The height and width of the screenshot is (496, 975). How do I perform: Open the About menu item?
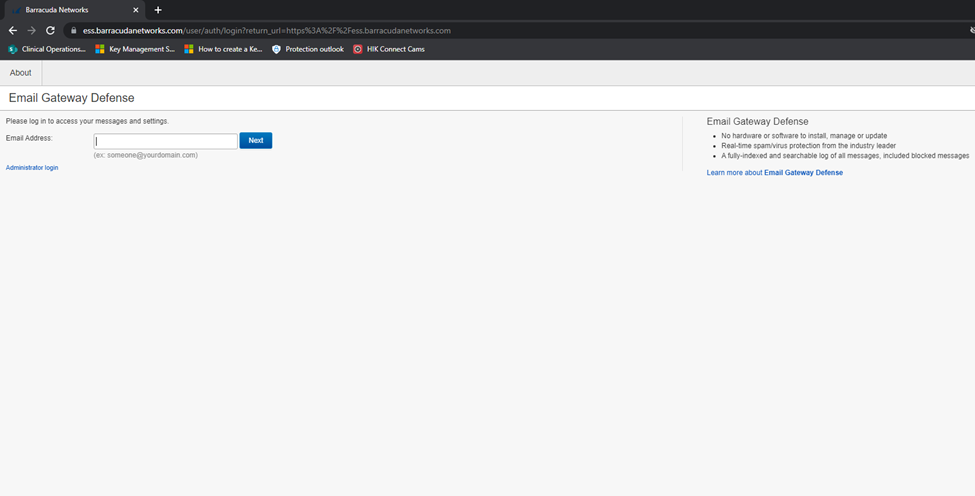click(x=21, y=73)
